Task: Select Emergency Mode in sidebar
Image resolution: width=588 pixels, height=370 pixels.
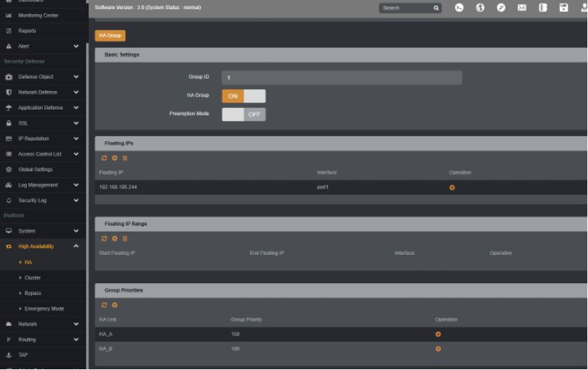Action: pyautogui.click(x=45, y=308)
